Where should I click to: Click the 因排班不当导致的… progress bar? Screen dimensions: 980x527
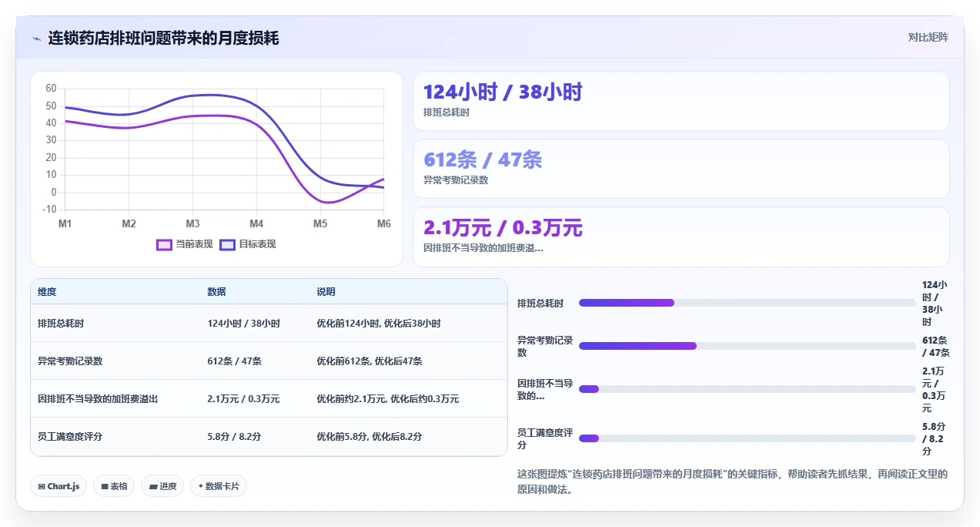click(747, 389)
